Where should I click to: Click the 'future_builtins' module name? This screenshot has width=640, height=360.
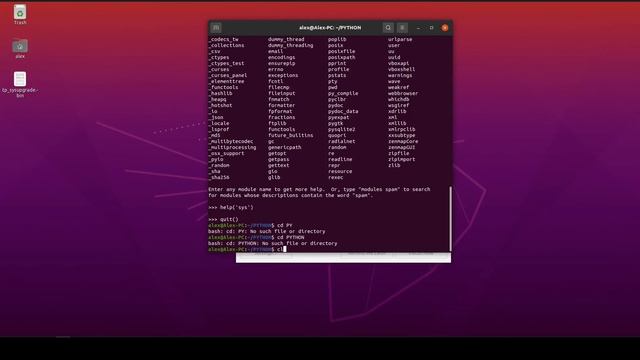pyautogui.click(x=291, y=136)
